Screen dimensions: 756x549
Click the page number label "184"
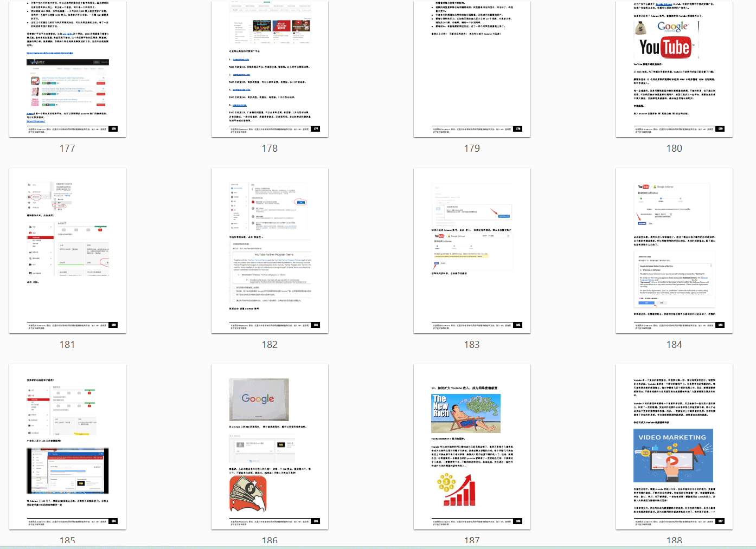point(674,345)
